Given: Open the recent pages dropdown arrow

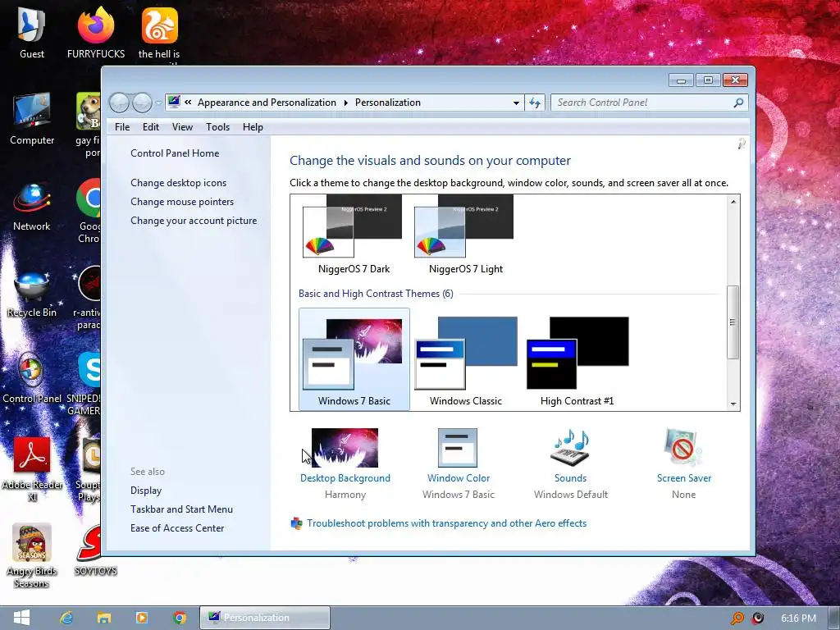Looking at the screenshot, I should coord(158,103).
